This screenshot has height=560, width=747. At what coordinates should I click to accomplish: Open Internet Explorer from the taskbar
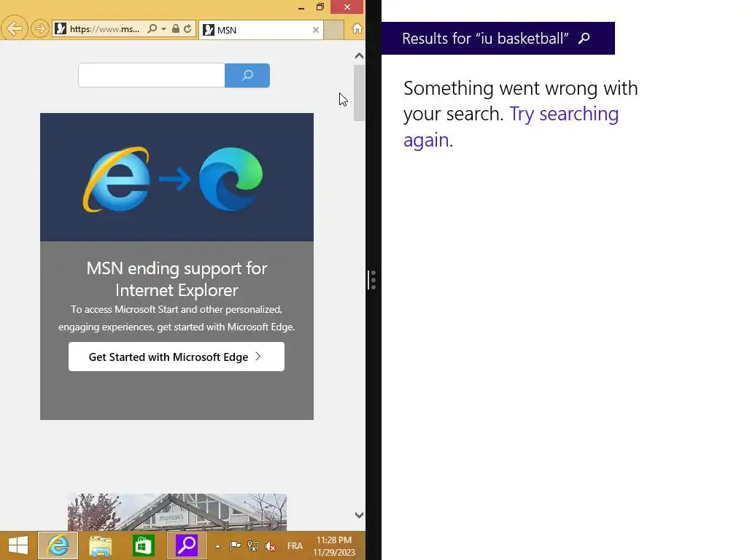pyautogui.click(x=58, y=545)
